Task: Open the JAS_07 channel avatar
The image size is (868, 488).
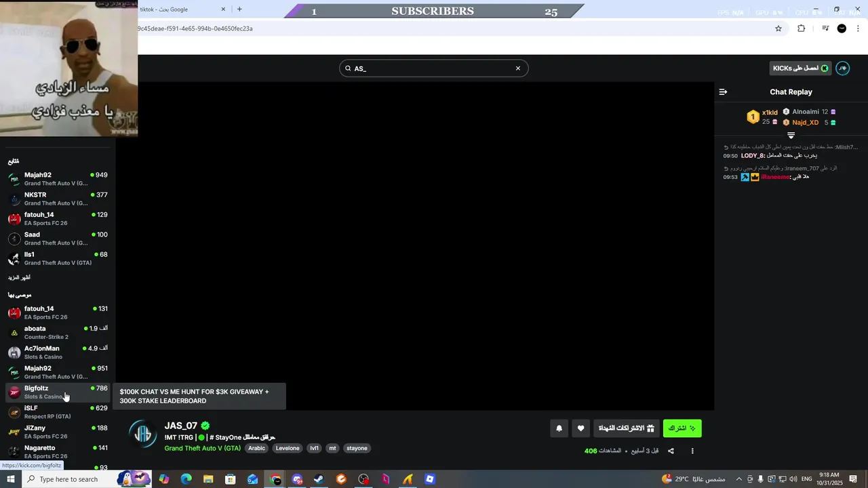Action: [x=143, y=434]
